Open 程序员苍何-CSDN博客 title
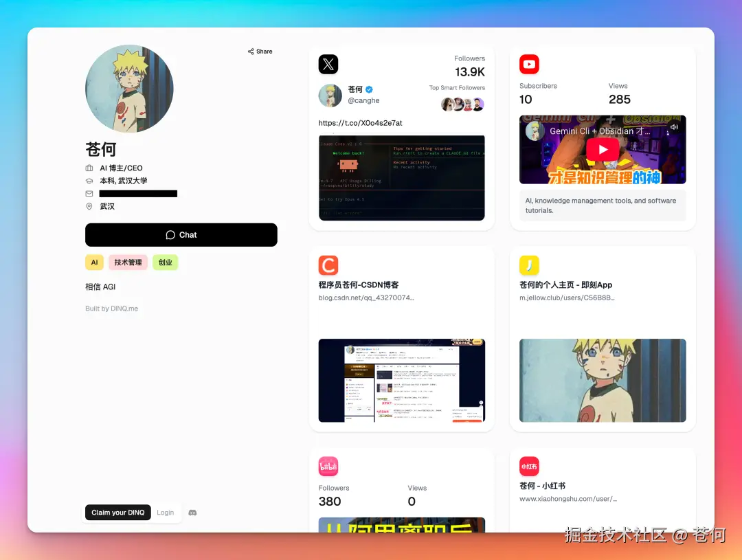 359,285
